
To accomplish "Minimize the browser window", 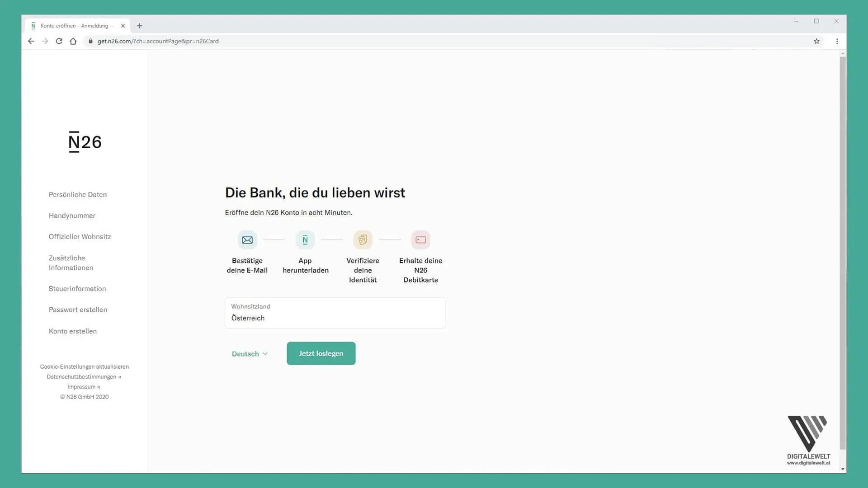I will click(x=796, y=21).
